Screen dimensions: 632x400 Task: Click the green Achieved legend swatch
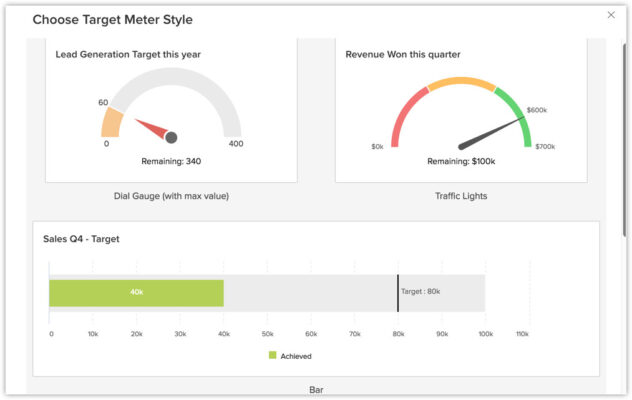click(x=272, y=355)
